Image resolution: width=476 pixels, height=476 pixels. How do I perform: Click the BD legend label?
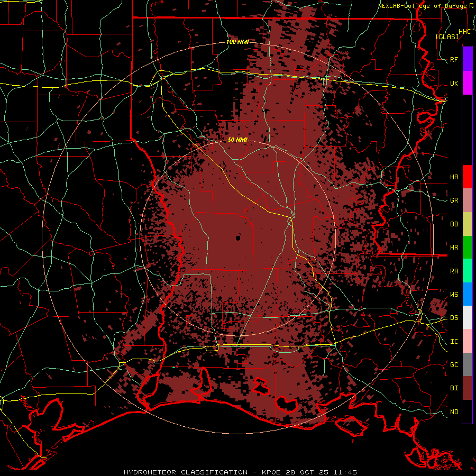pos(454,224)
